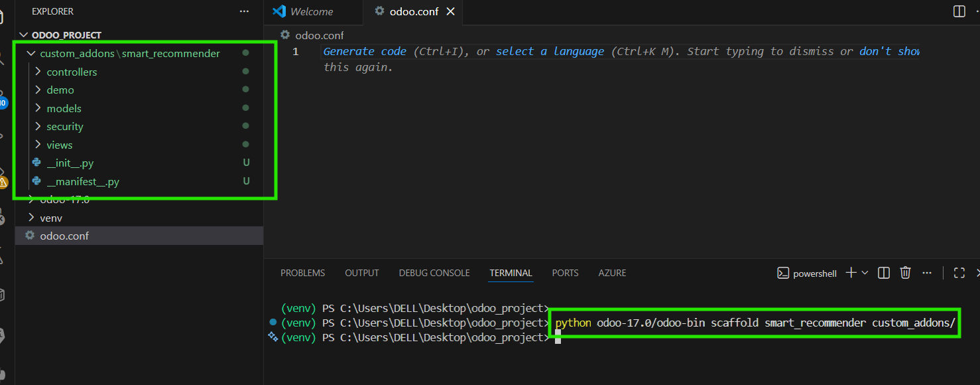
Task: Click the Explorer more actions ellipsis
Action: (244, 11)
